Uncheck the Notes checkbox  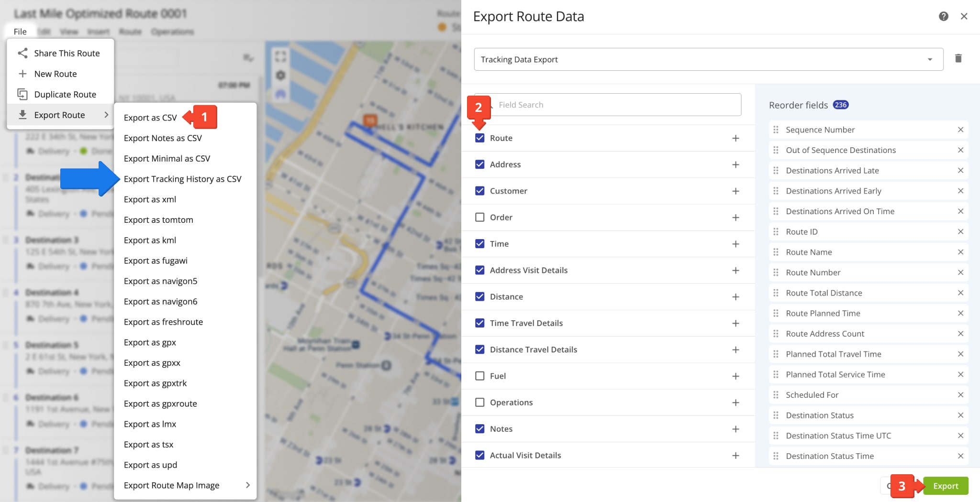coord(479,429)
